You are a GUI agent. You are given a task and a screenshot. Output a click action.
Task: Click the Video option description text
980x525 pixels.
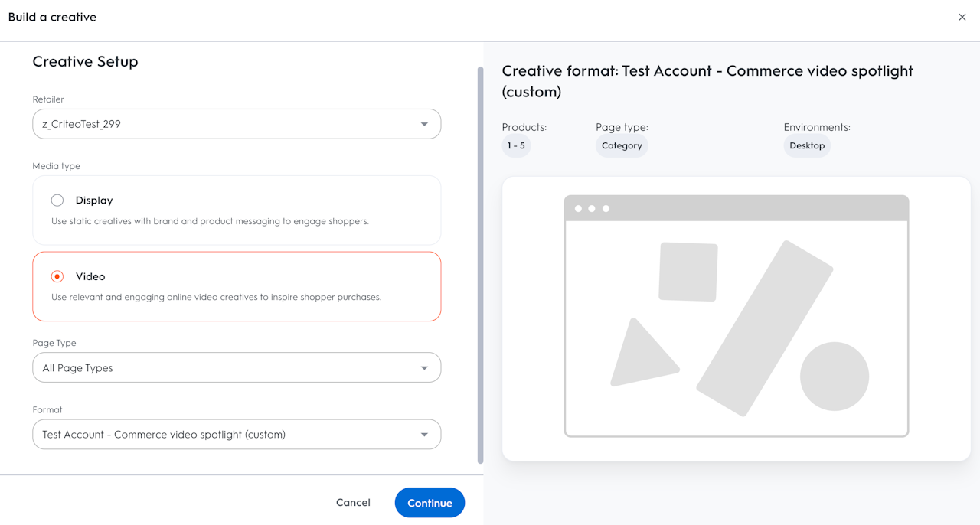216,297
